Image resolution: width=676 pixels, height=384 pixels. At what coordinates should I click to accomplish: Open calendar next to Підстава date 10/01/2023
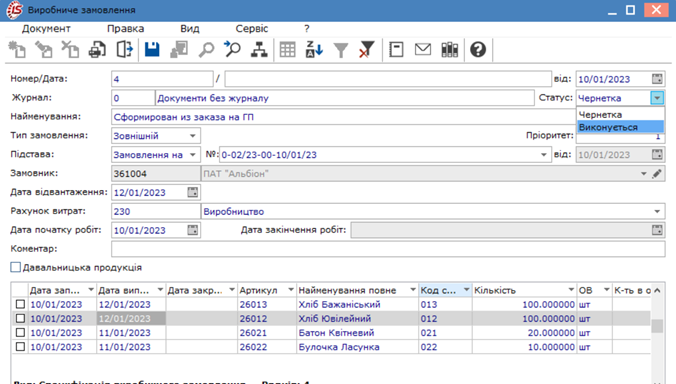coord(657,154)
